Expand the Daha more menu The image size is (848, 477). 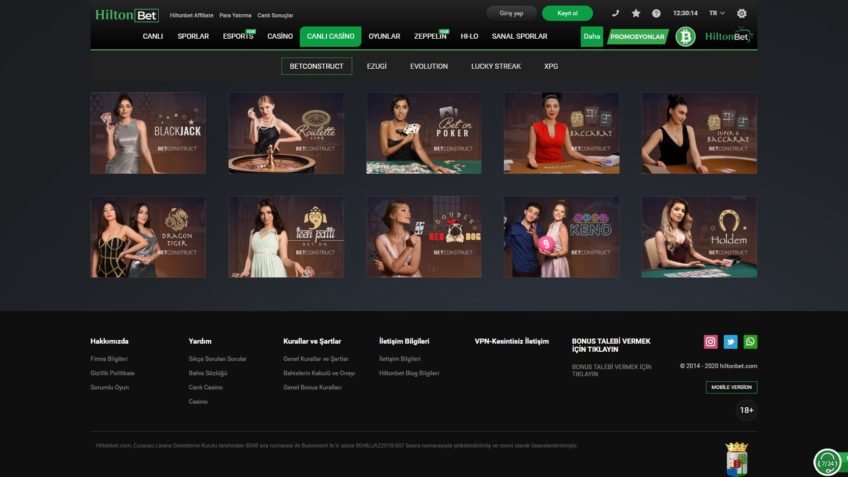(592, 37)
